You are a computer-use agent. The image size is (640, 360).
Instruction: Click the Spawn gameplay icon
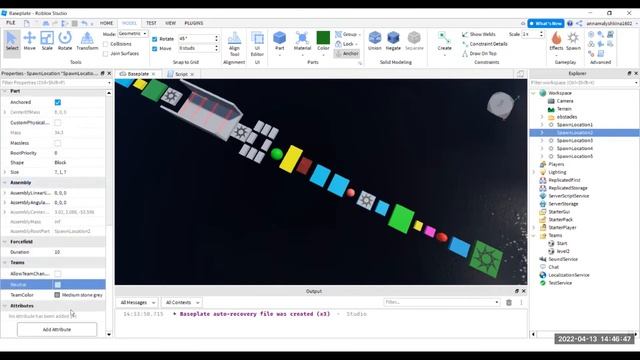pyautogui.click(x=573, y=41)
